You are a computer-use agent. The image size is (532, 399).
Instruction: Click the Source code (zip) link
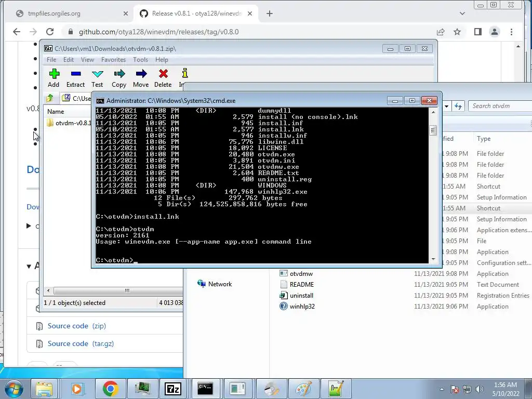pos(77,326)
